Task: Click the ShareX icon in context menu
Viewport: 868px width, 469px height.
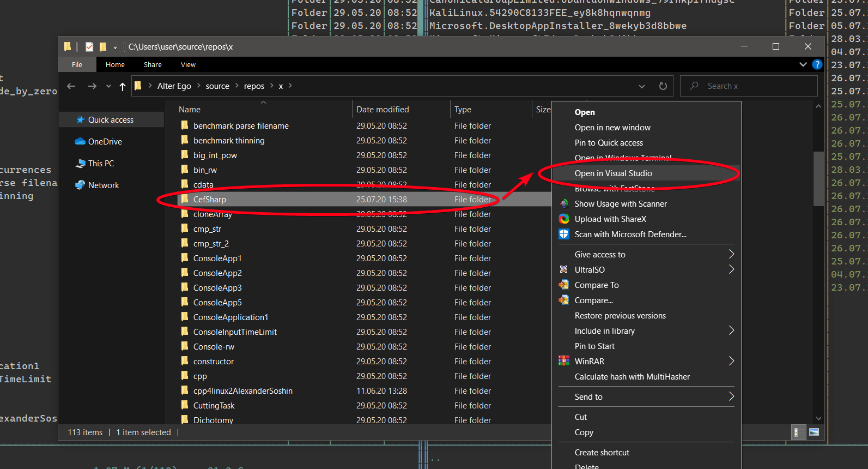Action: click(564, 219)
